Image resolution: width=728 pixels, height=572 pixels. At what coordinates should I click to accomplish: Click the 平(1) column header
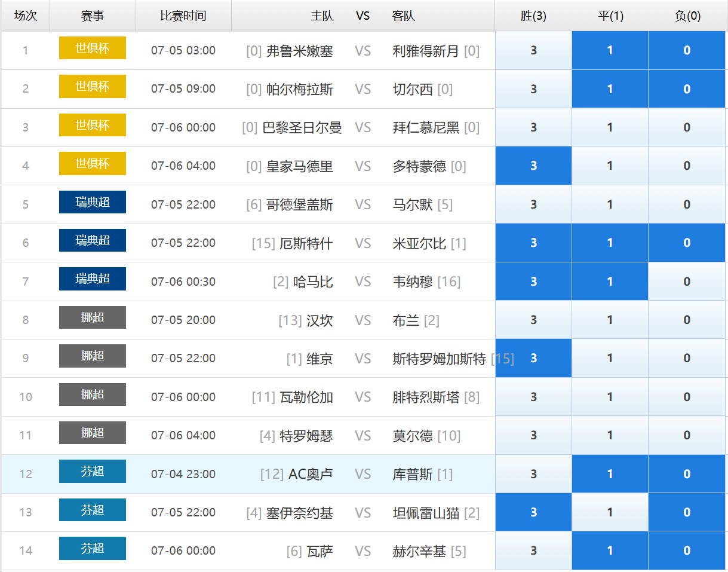tap(610, 16)
